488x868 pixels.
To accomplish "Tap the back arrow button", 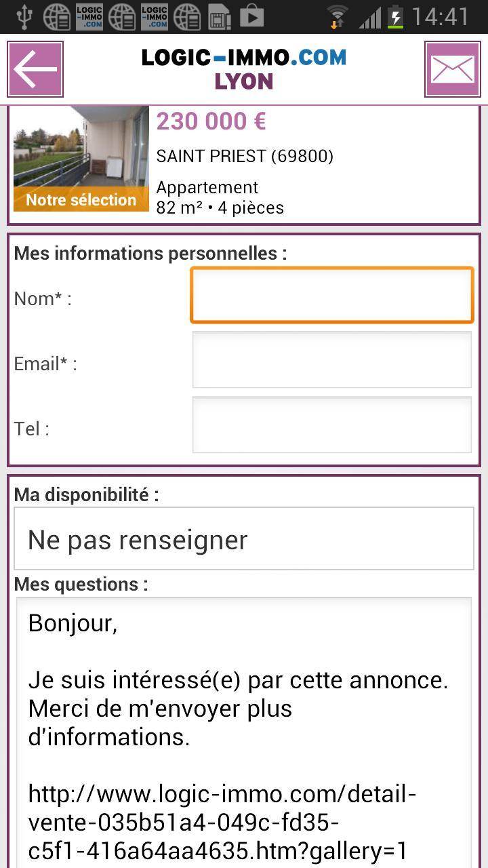I will pos(35,69).
